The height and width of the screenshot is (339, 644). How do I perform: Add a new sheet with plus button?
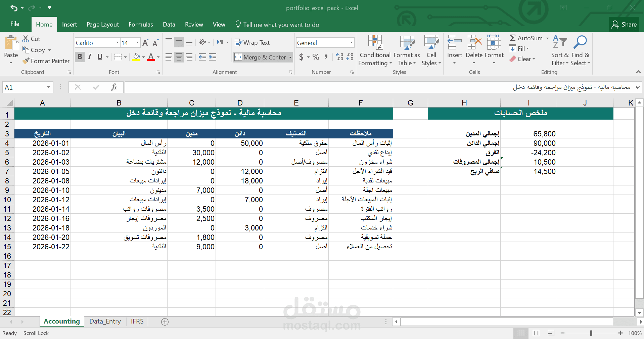[x=165, y=322]
